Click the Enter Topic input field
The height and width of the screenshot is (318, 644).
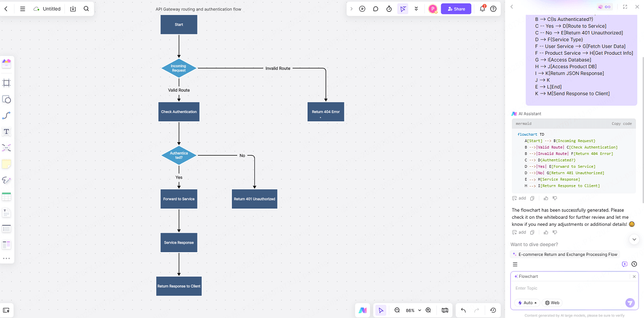(x=574, y=289)
